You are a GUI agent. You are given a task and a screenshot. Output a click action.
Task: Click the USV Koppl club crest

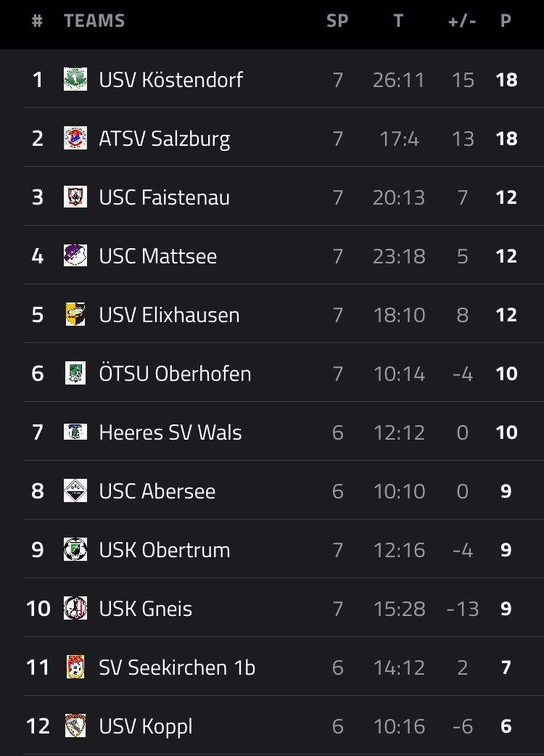[75, 726]
